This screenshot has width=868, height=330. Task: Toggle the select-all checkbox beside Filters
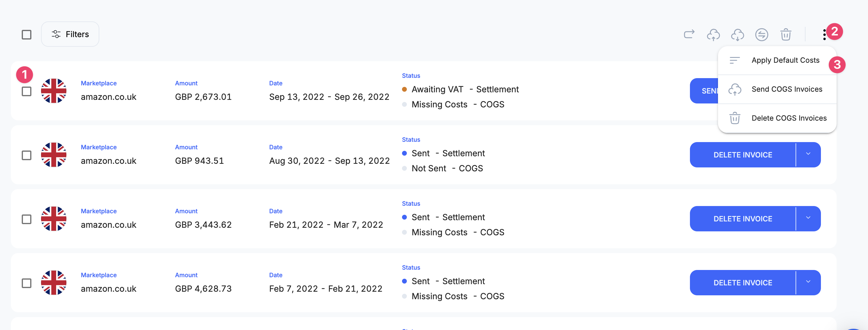click(27, 34)
